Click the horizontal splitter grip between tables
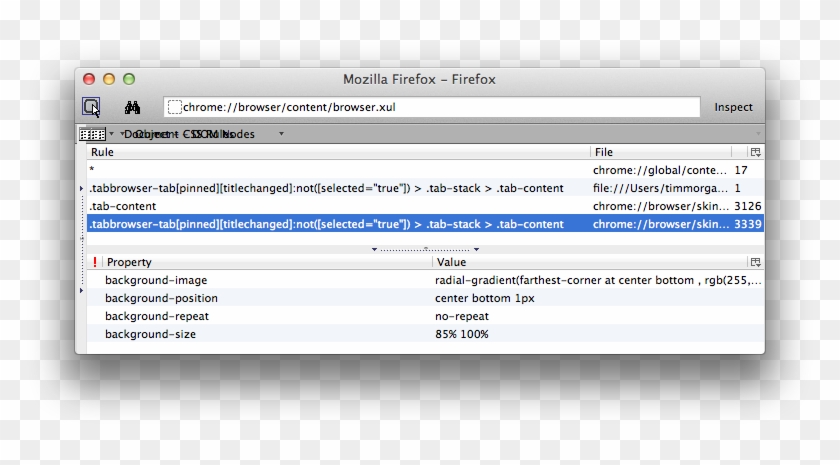The width and height of the screenshot is (840, 465). point(425,250)
